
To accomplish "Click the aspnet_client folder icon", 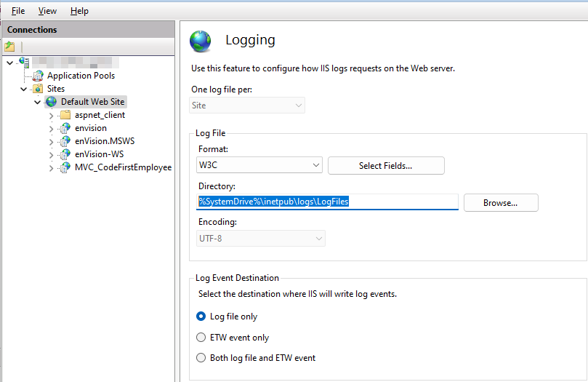I will (x=65, y=115).
